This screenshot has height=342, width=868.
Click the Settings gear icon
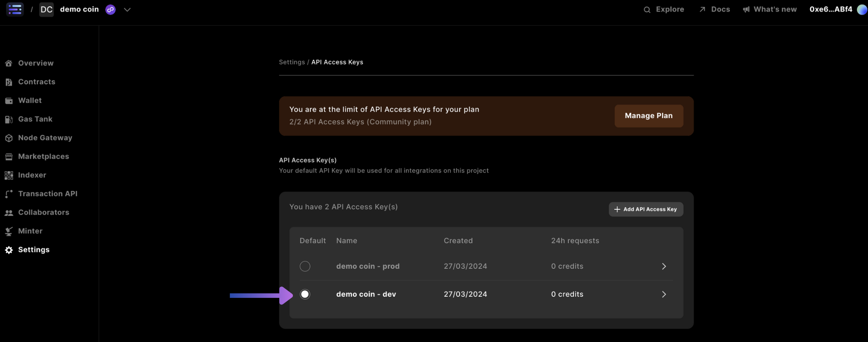pos(9,250)
